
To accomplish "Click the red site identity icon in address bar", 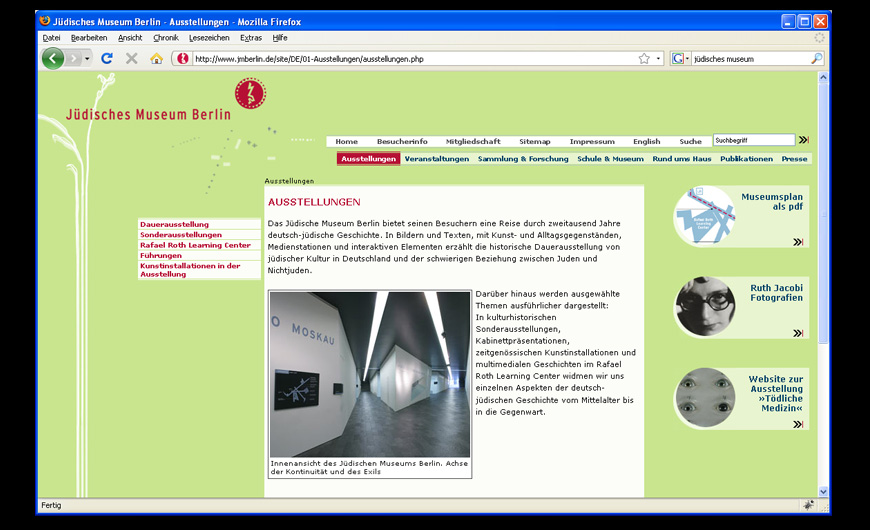I will [183, 58].
